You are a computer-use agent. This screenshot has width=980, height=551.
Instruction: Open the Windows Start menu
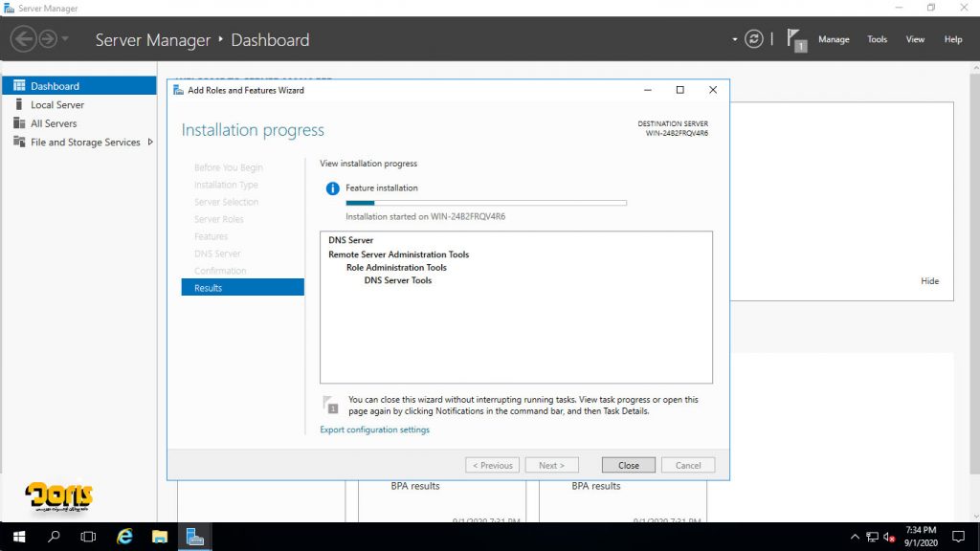pyautogui.click(x=19, y=537)
